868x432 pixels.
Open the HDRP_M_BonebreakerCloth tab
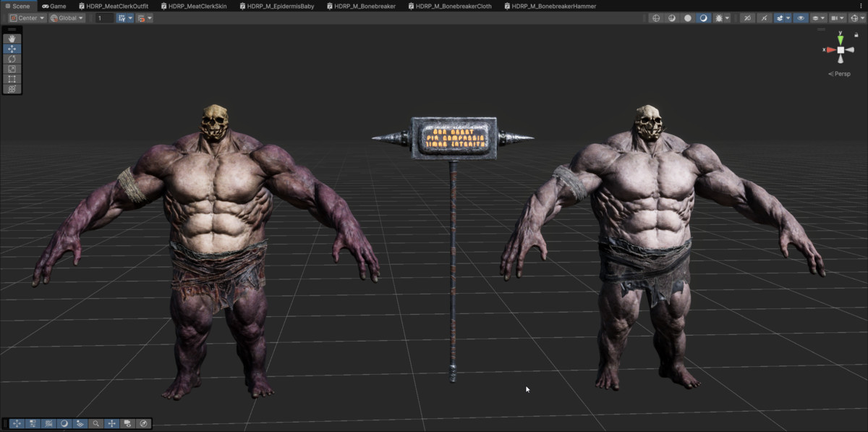pyautogui.click(x=450, y=6)
